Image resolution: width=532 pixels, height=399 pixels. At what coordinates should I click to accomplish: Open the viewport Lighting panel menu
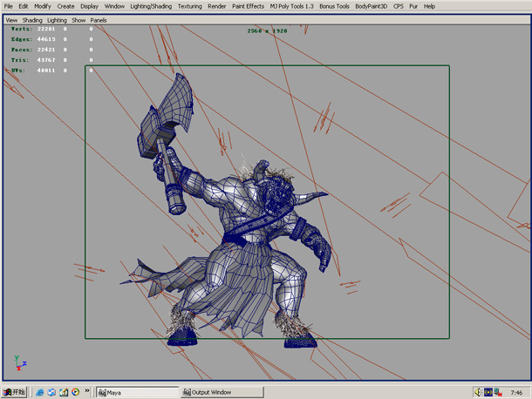coord(57,20)
